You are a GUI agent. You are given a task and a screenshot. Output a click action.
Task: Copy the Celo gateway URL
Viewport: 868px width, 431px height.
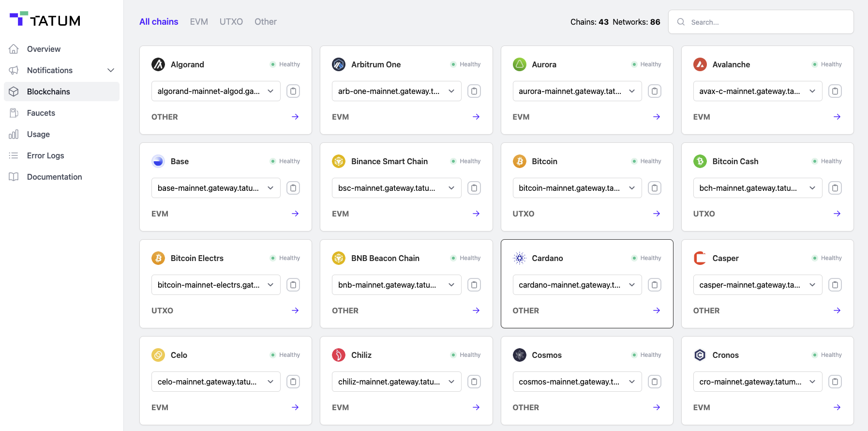[x=293, y=382]
